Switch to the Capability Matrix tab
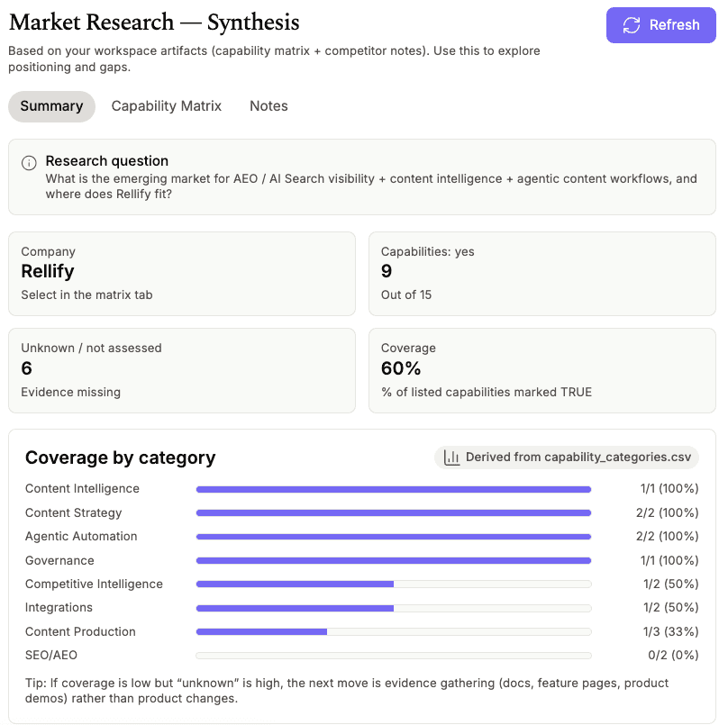This screenshot has height=725, width=728. click(166, 106)
